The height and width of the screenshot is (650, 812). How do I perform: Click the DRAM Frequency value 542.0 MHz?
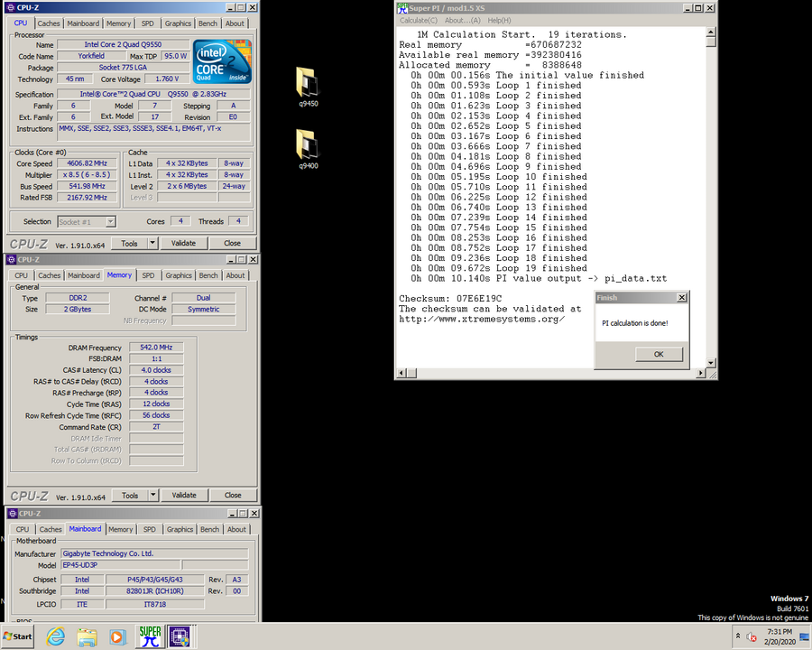point(156,348)
